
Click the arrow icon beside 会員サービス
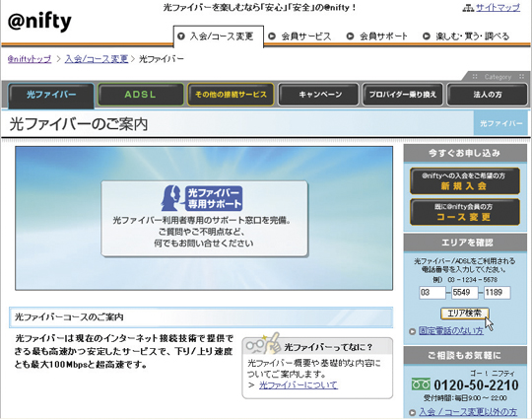tap(272, 36)
